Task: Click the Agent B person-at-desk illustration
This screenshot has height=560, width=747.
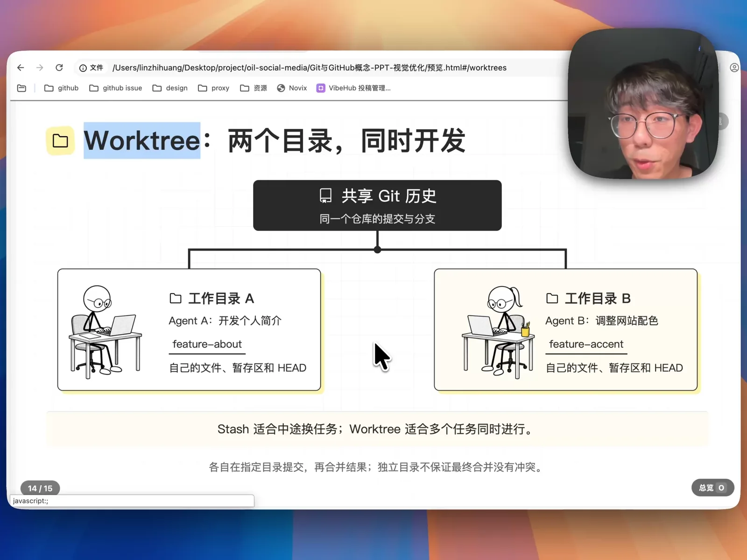Action: click(x=498, y=331)
